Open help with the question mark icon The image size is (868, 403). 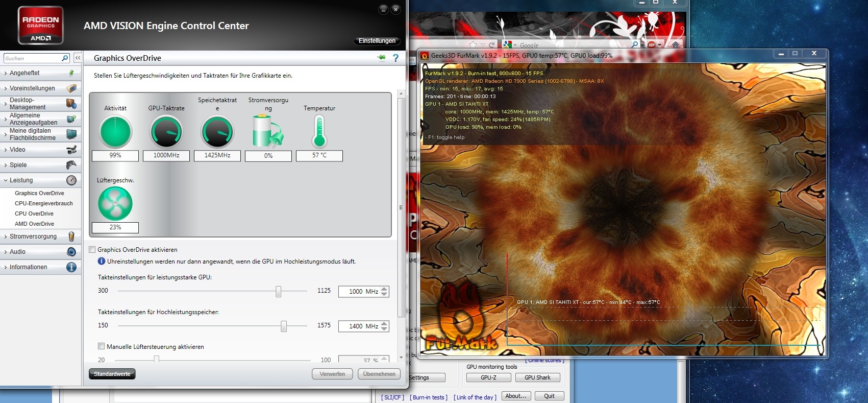[395, 58]
